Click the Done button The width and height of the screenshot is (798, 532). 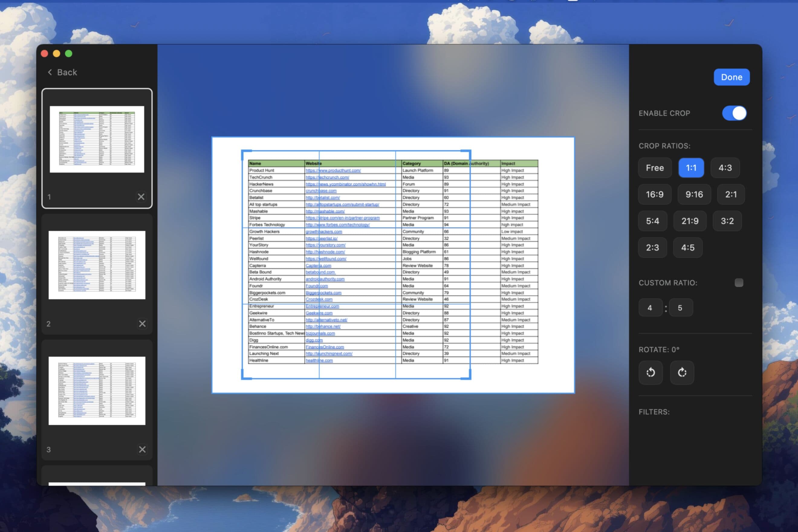pyautogui.click(x=731, y=77)
